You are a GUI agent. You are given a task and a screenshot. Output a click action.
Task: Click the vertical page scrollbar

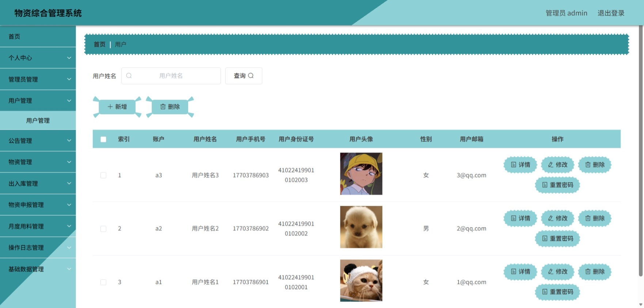click(641, 151)
